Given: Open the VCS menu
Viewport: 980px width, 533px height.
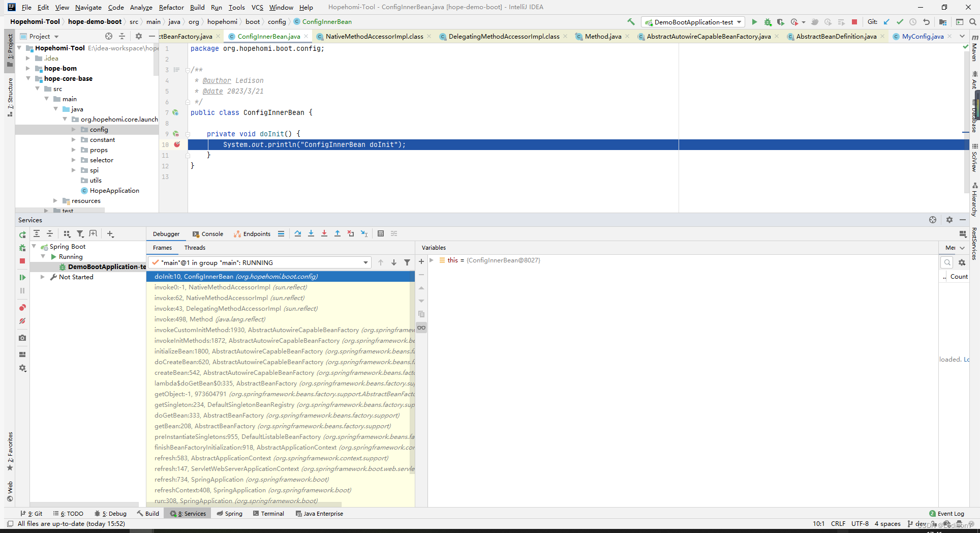Looking at the screenshot, I should [x=257, y=7].
